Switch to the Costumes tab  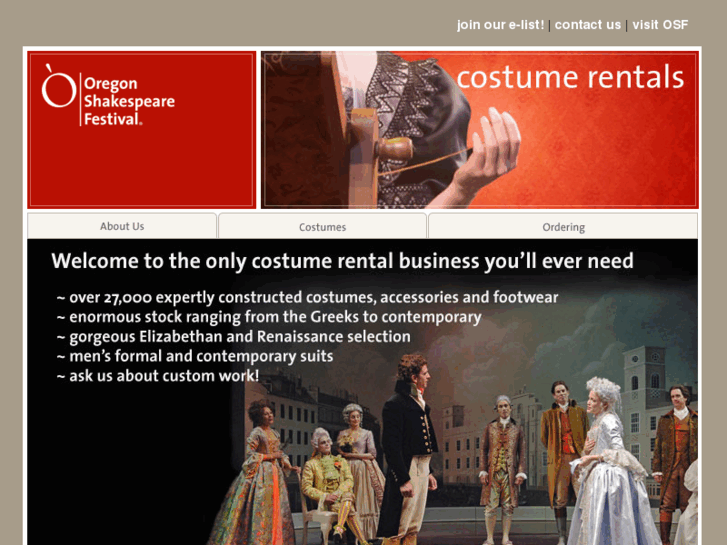[x=322, y=227]
